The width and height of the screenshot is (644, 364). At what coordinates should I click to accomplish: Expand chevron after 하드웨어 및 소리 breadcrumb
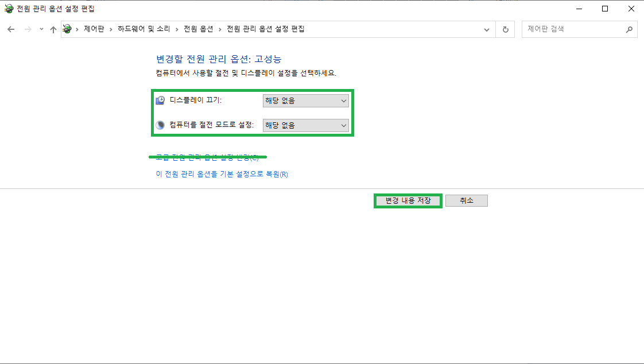[177, 29]
